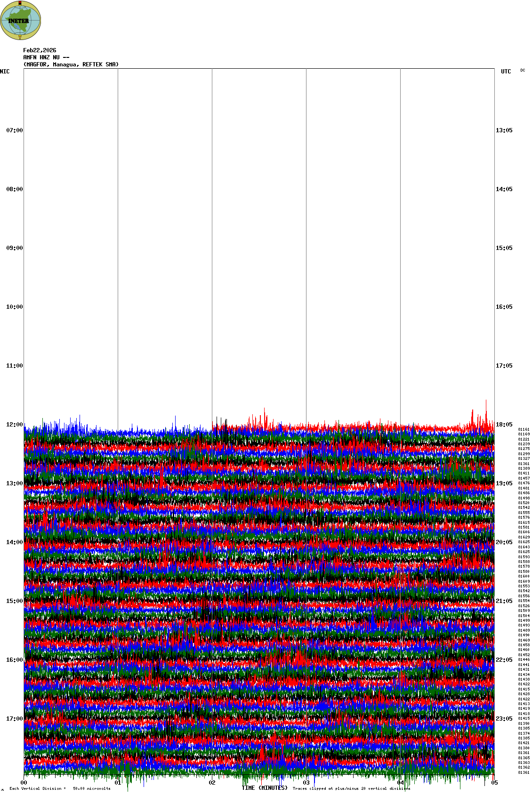Click the DC column header
The width and height of the screenshot is (532, 795).
(523, 70)
